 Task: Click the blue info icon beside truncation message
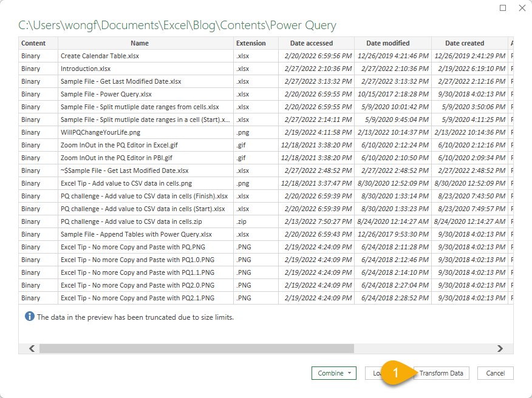click(x=29, y=317)
